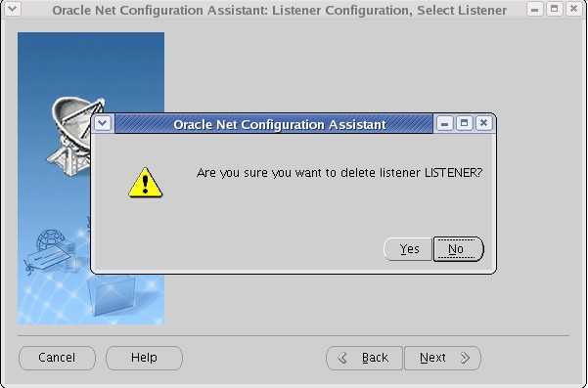Close the confirmation dialog with X

point(483,123)
